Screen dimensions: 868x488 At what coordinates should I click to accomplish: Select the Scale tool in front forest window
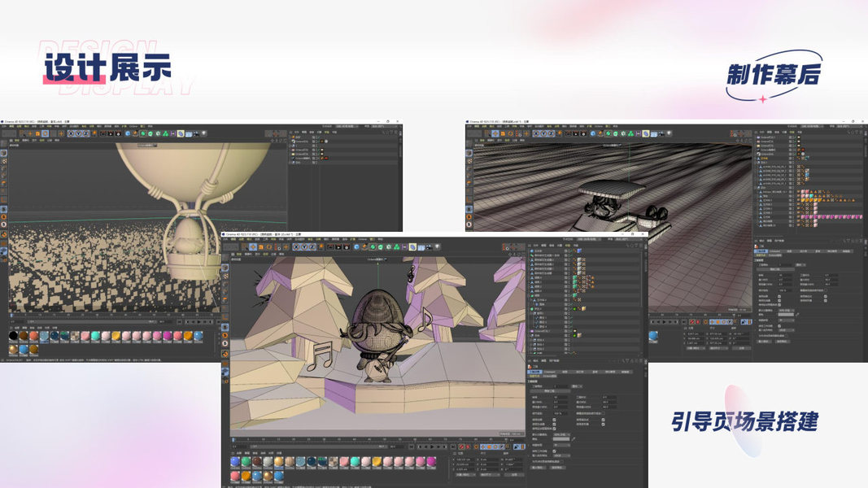pyautogui.click(x=261, y=246)
